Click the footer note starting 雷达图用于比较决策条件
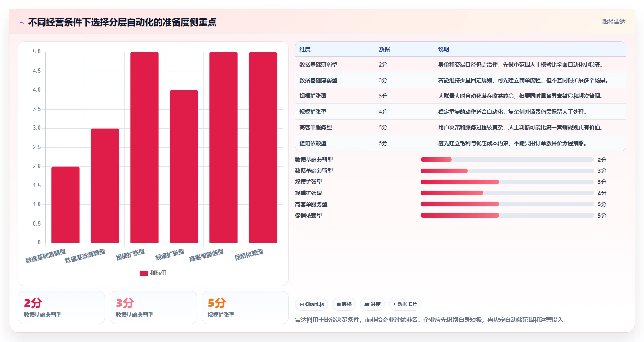This screenshot has height=342, width=644. click(x=431, y=320)
